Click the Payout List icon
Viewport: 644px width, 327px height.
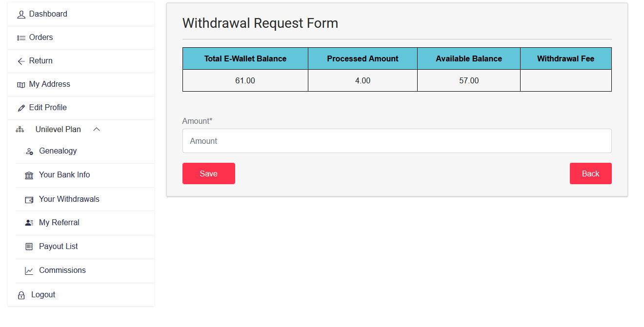pyautogui.click(x=29, y=247)
